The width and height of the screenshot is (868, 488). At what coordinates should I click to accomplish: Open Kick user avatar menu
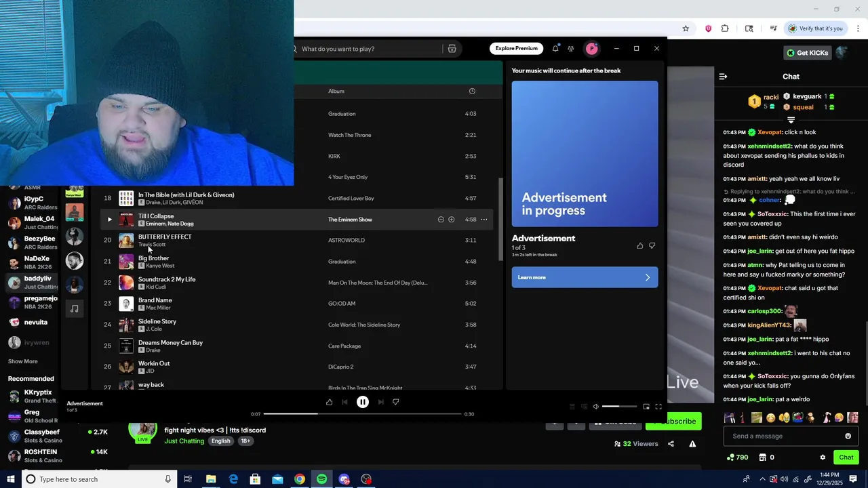842,52
